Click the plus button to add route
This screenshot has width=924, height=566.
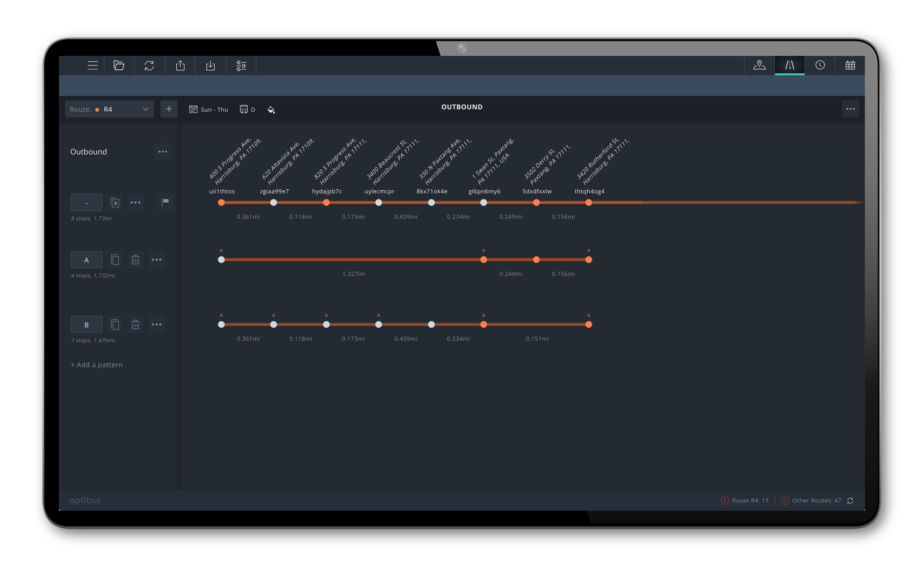point(169,109)
